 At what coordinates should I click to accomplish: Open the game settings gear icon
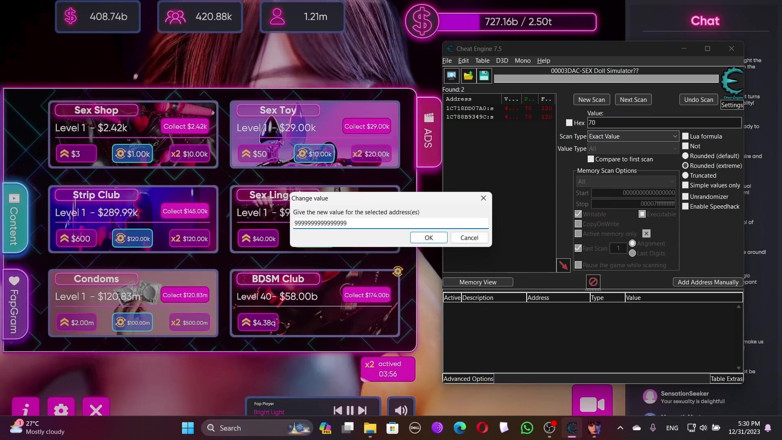coord(61,409)
